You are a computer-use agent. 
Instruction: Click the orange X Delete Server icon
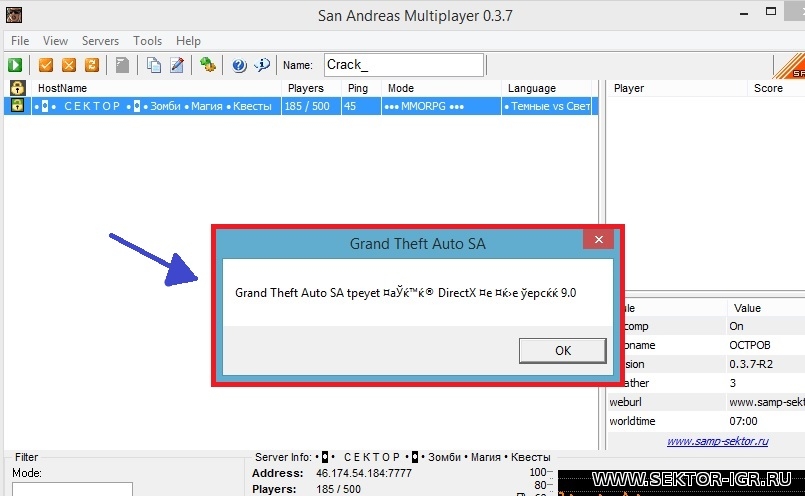tap(69, 65)
